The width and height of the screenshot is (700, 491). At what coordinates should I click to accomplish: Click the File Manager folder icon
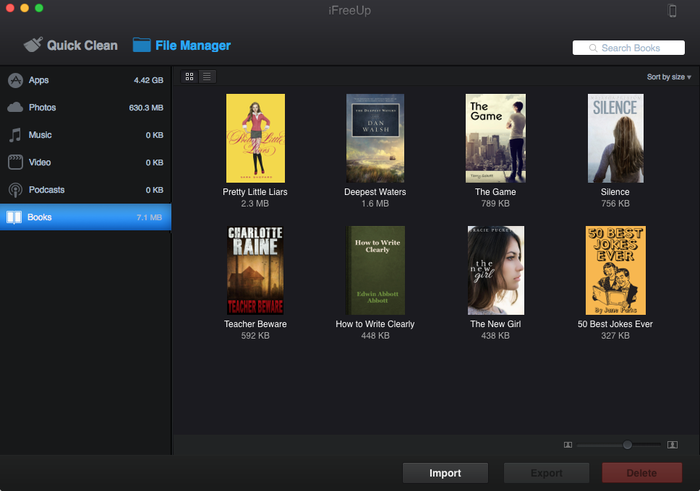[x=142, y=45]
